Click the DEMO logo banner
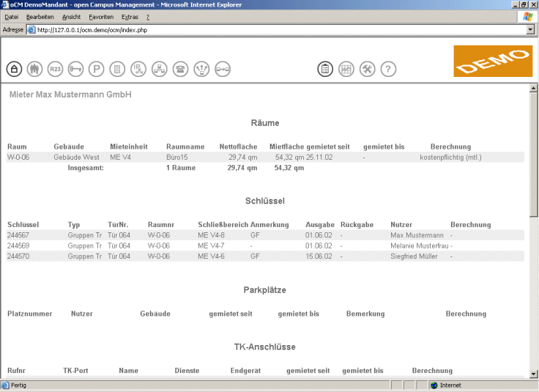This screenshot has height=392, width=539. click(492, 62)
